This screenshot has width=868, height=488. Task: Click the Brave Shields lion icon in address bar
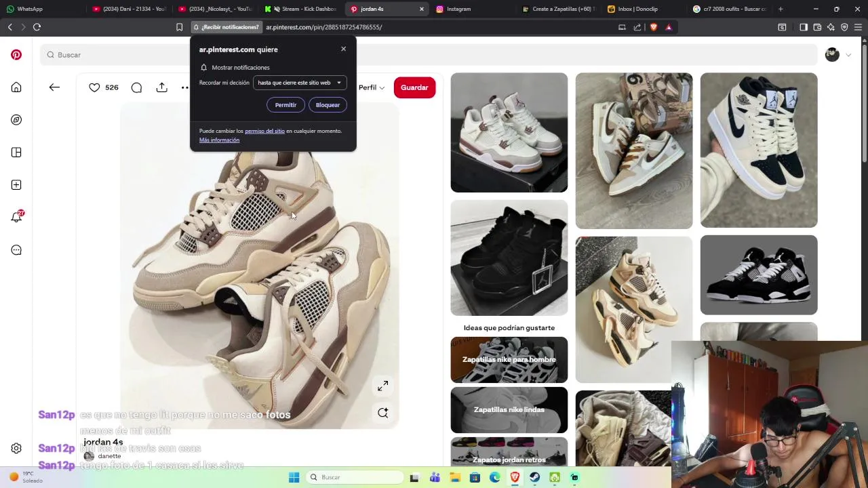[653, 27]
